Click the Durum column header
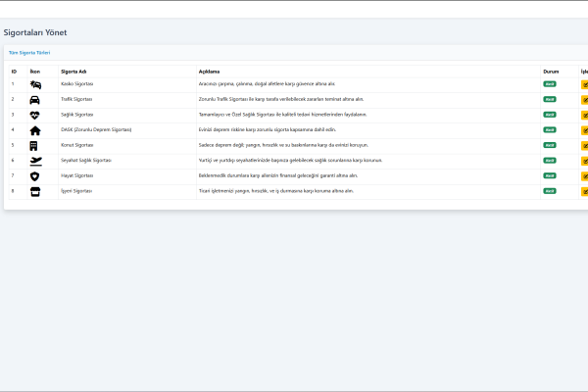The image size is (588, 392). (551, 72)
